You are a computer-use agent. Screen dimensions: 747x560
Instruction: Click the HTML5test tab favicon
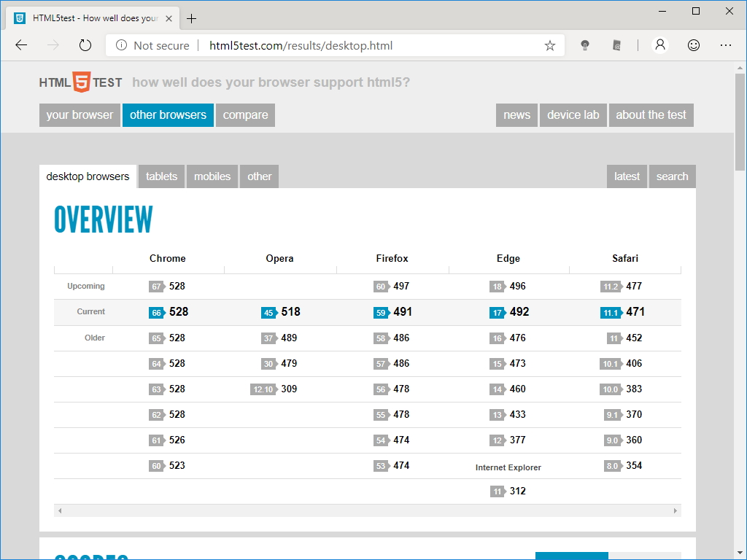tap(20, 18)
